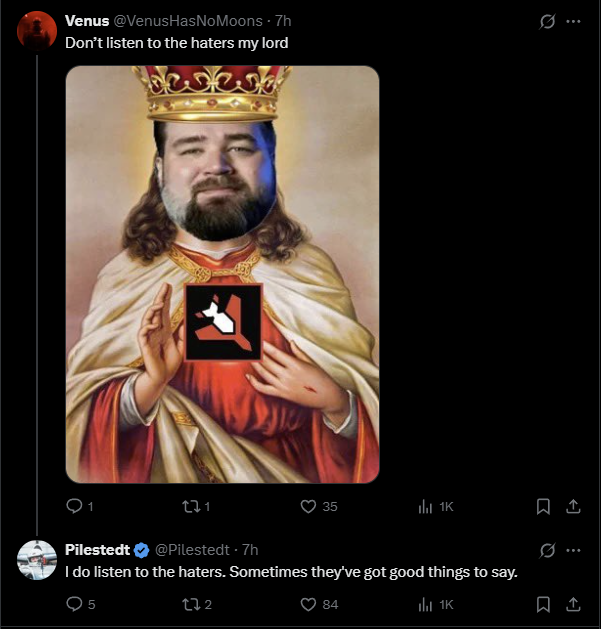Image resolution: width=601 pixels, height=629 pixels.
Task: Bookmark Pilestedt's tweet
Action: click(x=544, y=604)
